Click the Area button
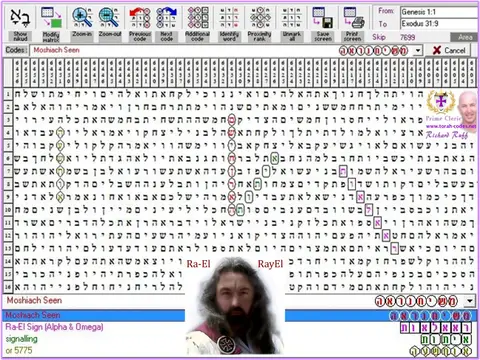480x360 pixels. pyautogui.click(x=465, y=37)
